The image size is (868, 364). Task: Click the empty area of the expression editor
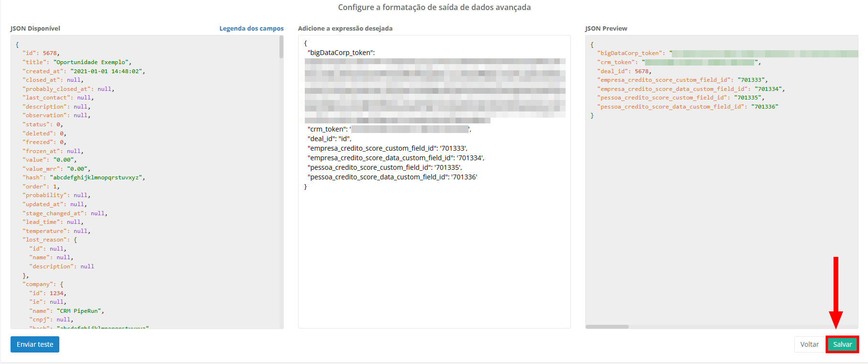click(x=434, y=258)
